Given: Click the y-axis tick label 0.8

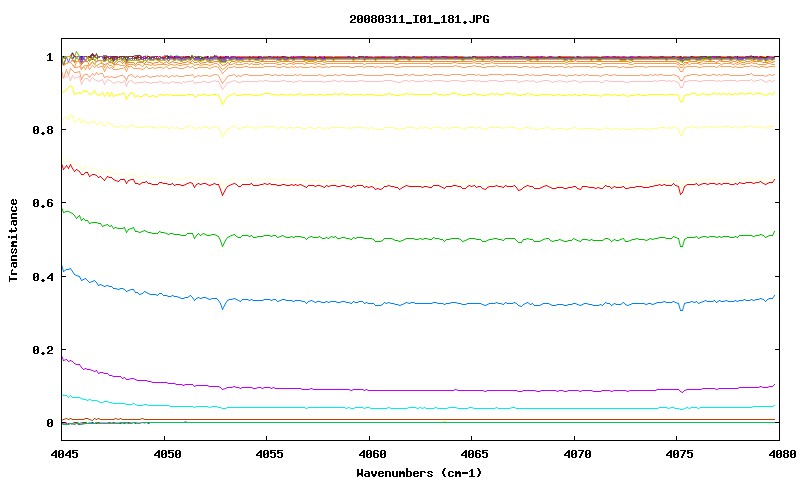Looking at the screenshot, I should tap(43, 130).
